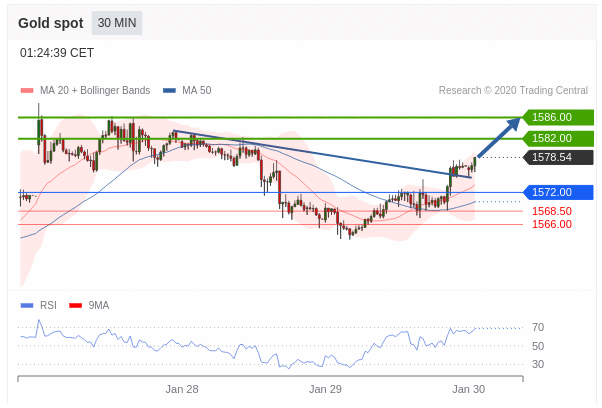Select the Gold spot title
Viewport: 602px width, 408px height.
pos(51,23)
